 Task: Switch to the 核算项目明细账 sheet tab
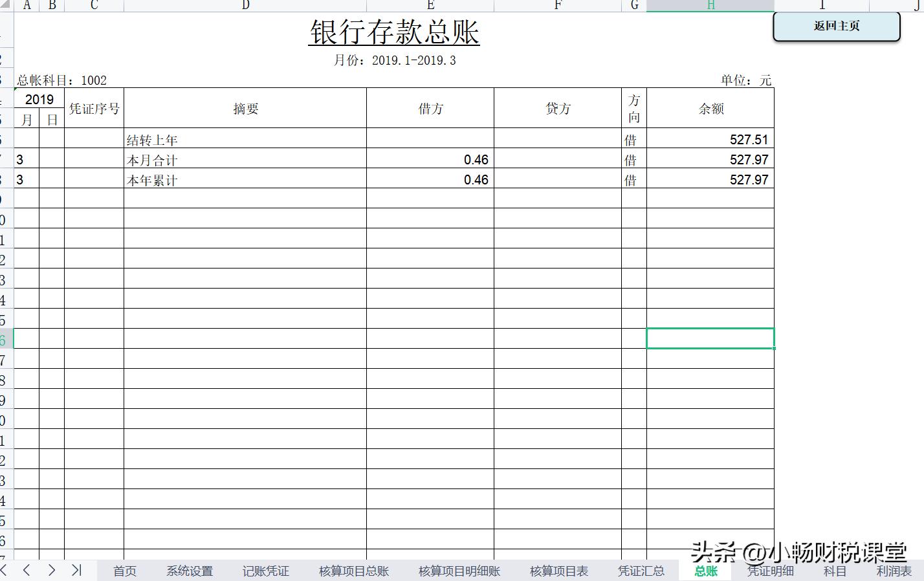(x=459, y=571)
